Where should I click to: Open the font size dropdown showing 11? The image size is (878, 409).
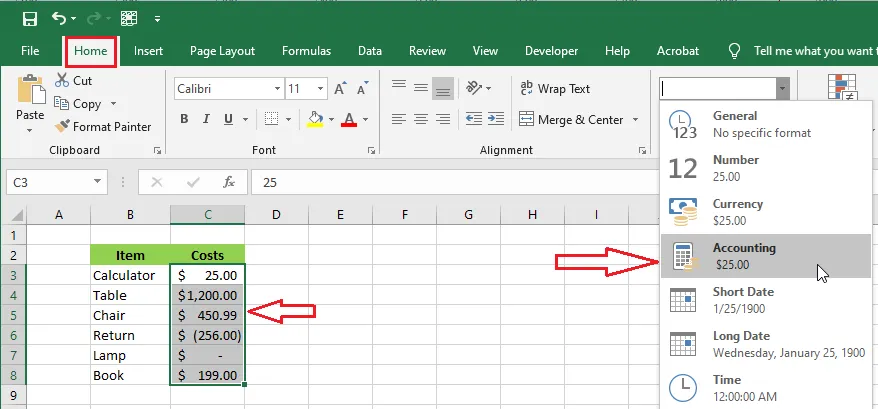coord(320,89)
